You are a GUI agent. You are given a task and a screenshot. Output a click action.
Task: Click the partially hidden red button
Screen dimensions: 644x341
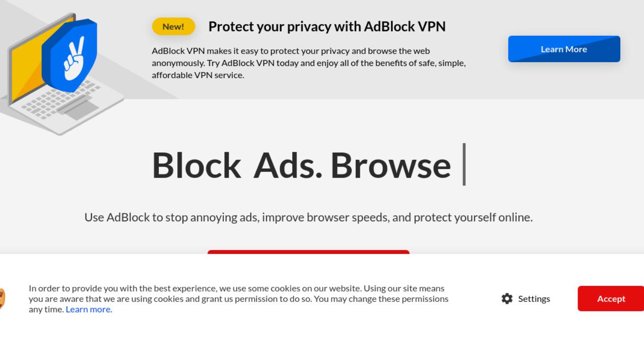(308, 252)
